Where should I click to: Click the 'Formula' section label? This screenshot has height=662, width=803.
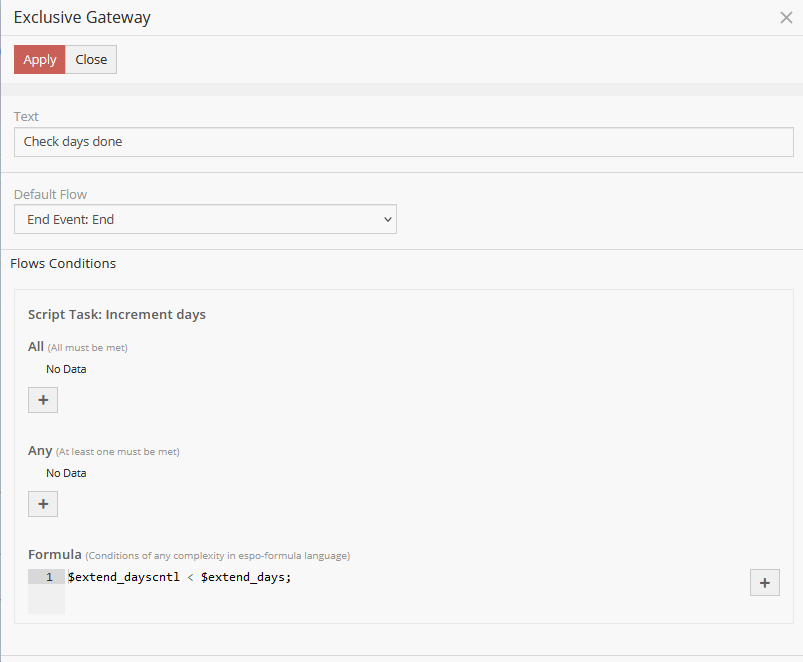54,554
